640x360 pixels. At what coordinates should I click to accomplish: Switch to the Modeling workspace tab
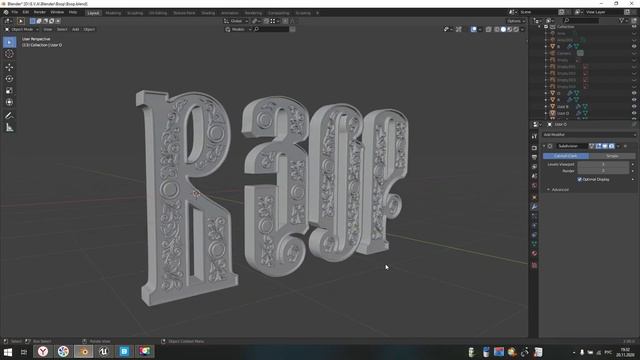coord(113,13)
